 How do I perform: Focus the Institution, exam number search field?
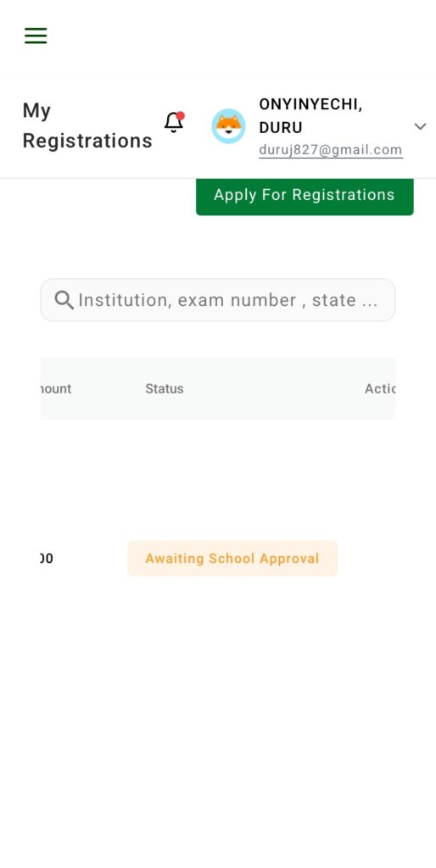pyautogui.click(x=218, y=300)
